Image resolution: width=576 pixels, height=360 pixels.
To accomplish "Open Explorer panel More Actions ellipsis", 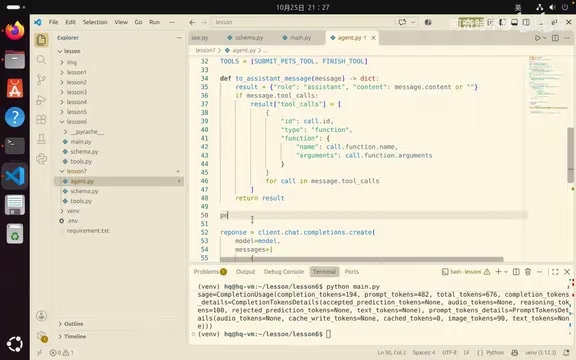I will pos(179,38).
